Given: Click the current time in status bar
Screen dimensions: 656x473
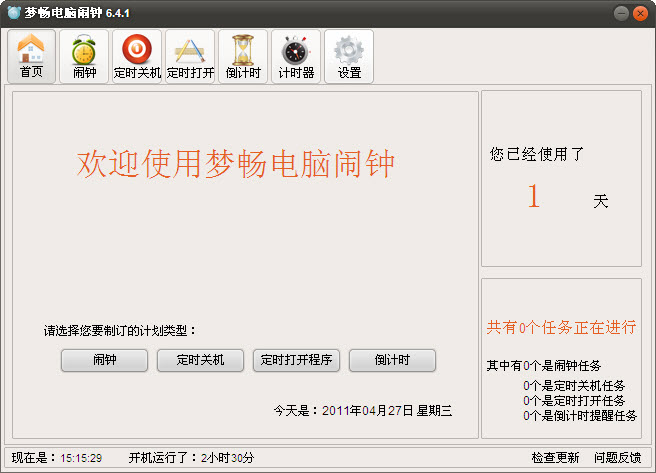Looking at the screenshot, I should coord(81,458).
